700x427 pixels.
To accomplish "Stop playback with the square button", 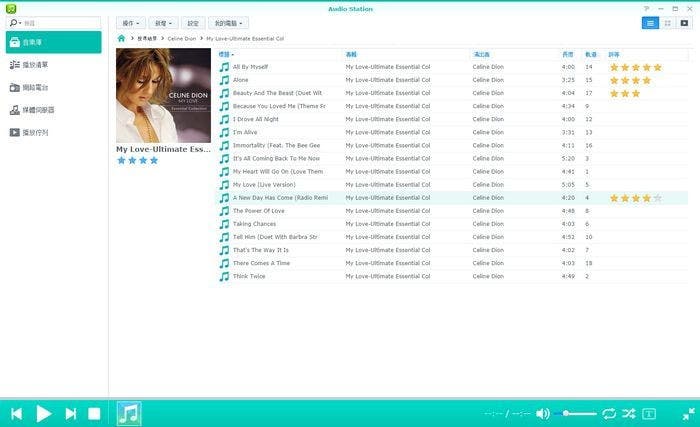I will pos(94,413).
